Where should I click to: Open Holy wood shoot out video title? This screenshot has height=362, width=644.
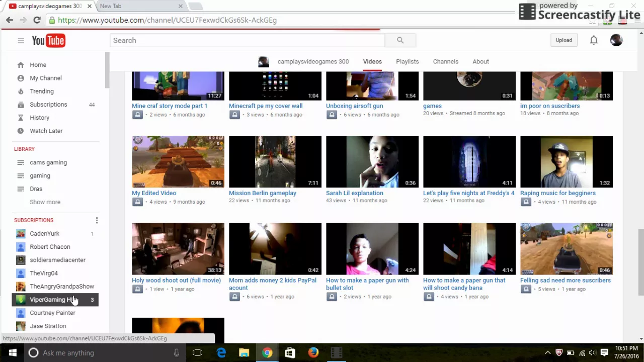176,281
